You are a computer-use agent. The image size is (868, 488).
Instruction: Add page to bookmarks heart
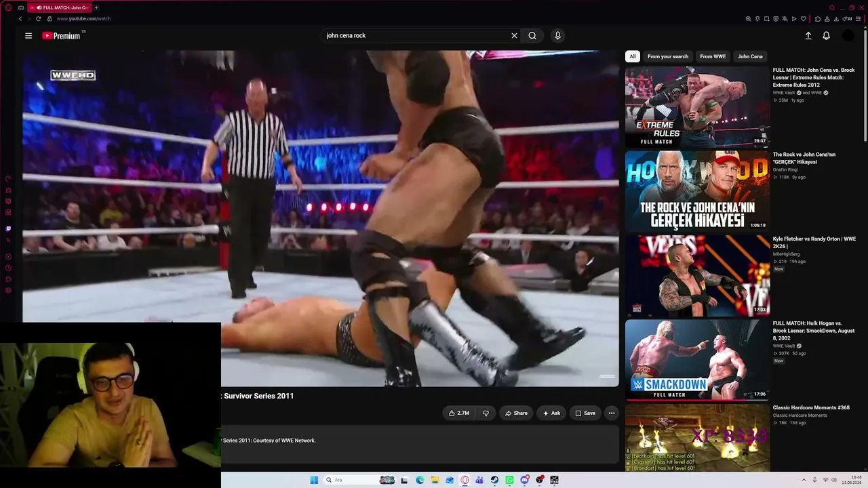click(803, 19)
